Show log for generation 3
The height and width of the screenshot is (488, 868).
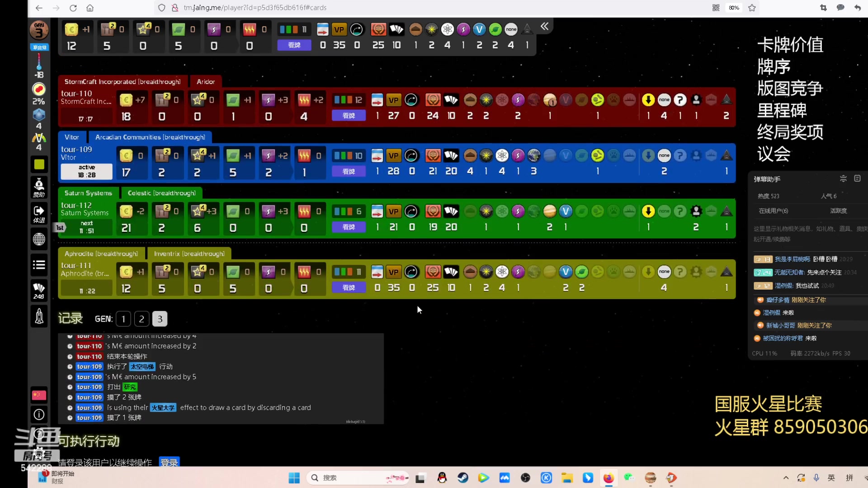tap(160, 319)
